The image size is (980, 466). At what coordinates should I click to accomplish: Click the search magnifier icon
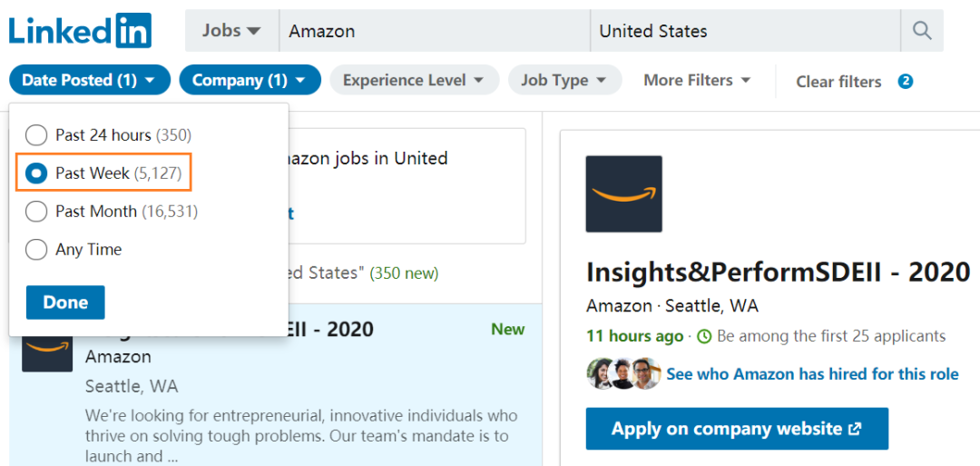922,31
